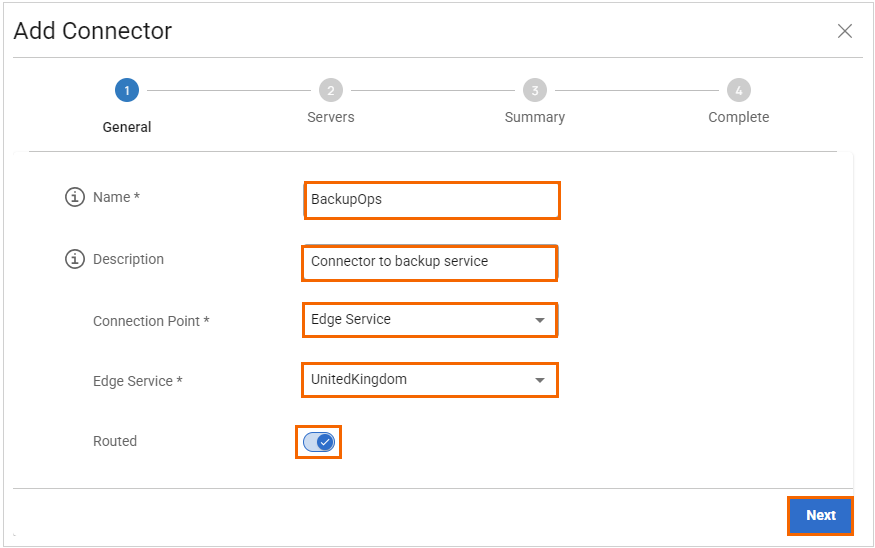Click the step 4 circle icon
This screenshot has height=548, width=875.
point(738,91)
